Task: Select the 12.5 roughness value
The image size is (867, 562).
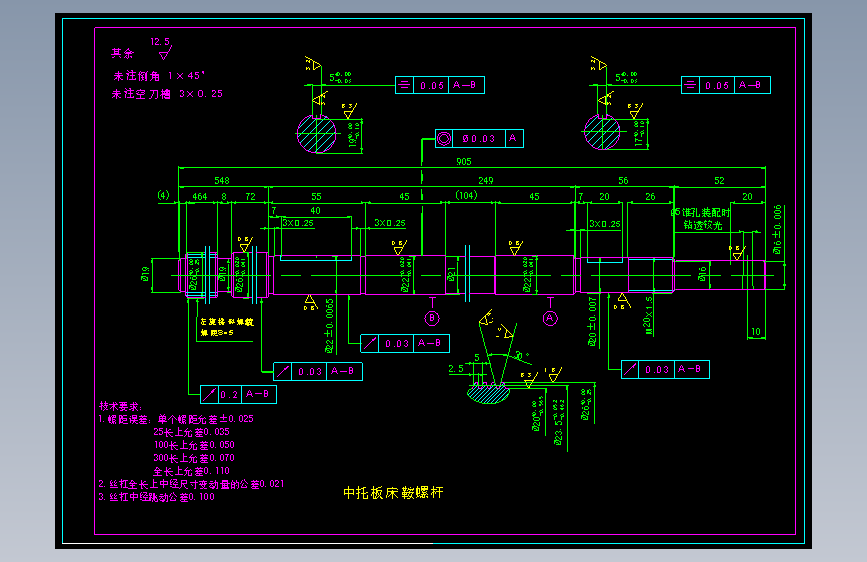Action: [160, 41]
